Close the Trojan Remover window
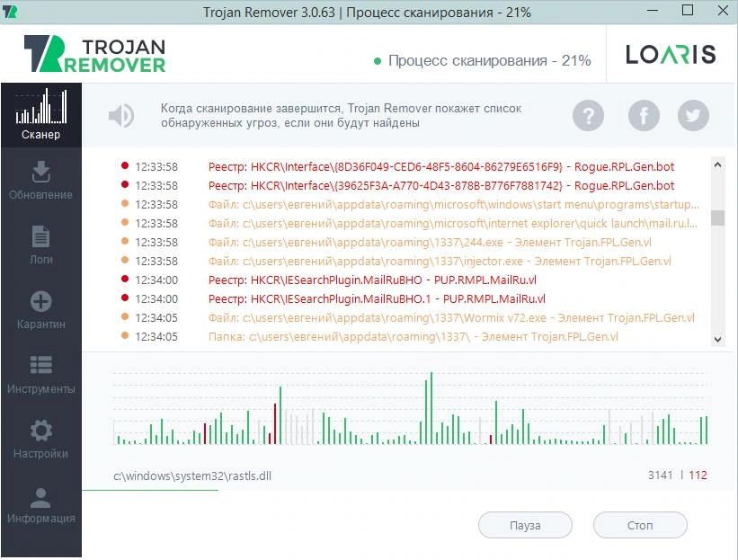This screenshot has width=738, height=560. click(723, 11)
